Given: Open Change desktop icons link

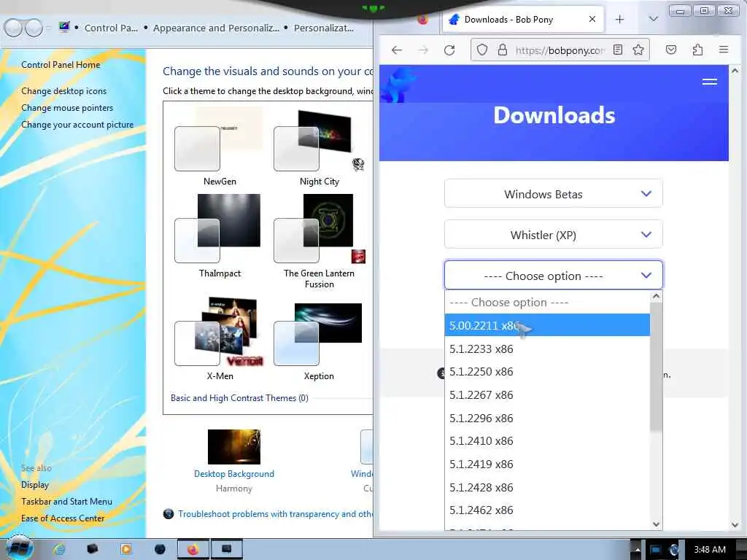Looking at the screenshot, I should pos(64,91).
